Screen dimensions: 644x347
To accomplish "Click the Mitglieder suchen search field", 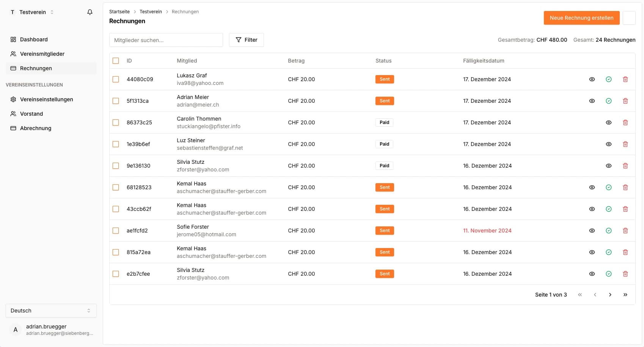I will pyautogui.click(x=166, y=40).
